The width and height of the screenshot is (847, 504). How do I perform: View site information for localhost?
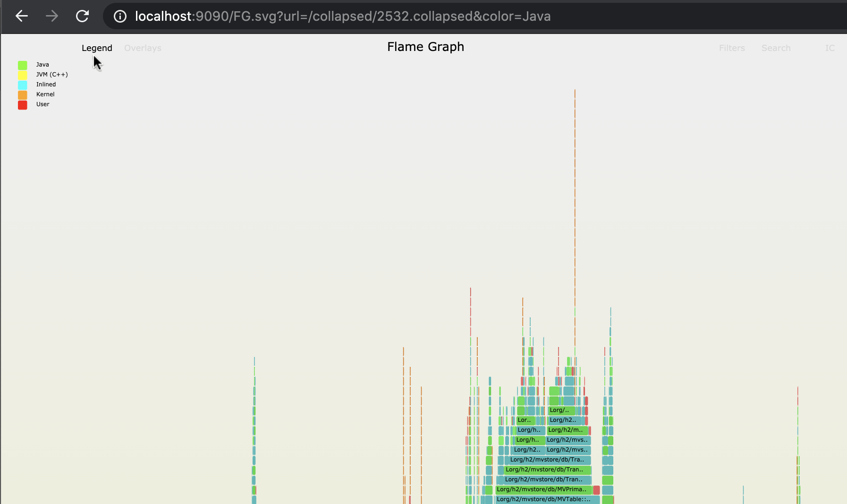click(x=120, y=17)
